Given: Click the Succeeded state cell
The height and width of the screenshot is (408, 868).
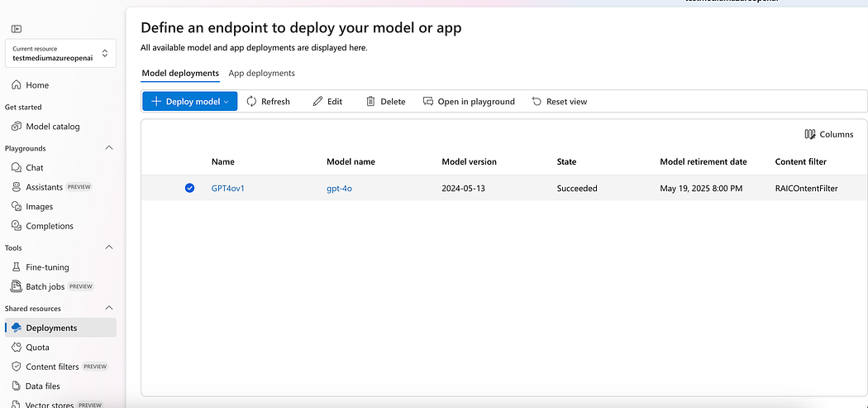Looking at the screenshot, I should pyautogui.click(x=577, y=189).
